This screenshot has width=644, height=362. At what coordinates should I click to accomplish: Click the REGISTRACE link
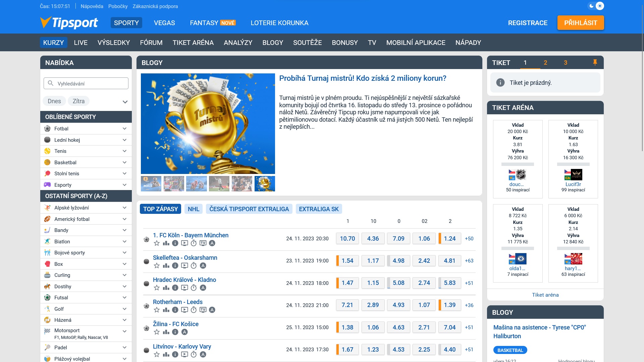(528, 23)
